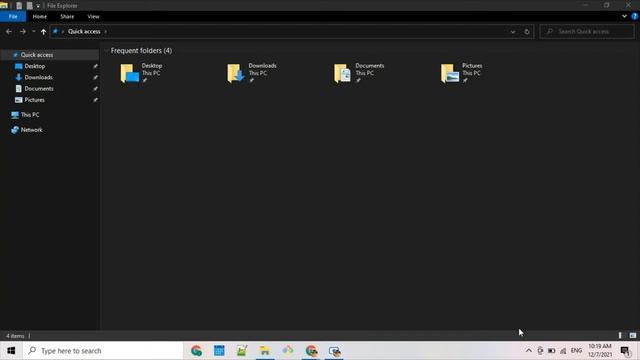Switch to the Home ribbon tab
This screenshot has width=640, height=360.
click(40, 16)
